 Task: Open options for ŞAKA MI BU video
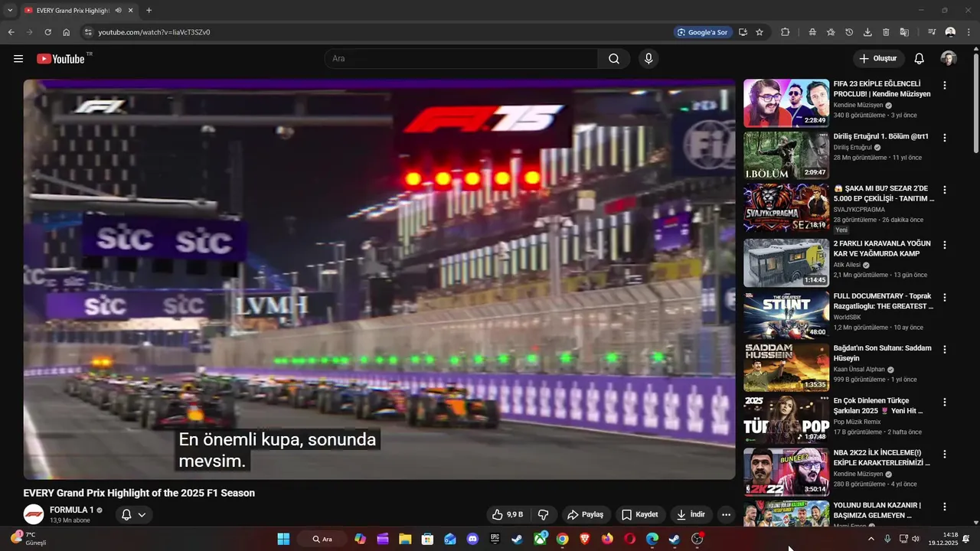[x=945, y=190]
